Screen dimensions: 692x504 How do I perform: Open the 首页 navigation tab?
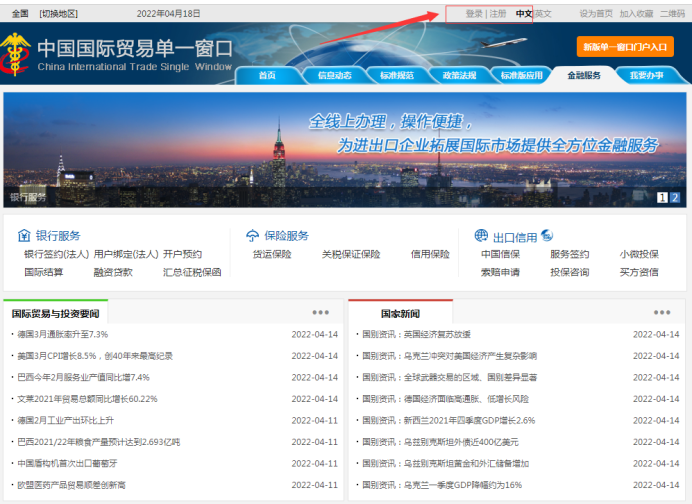tap(267, 75)
